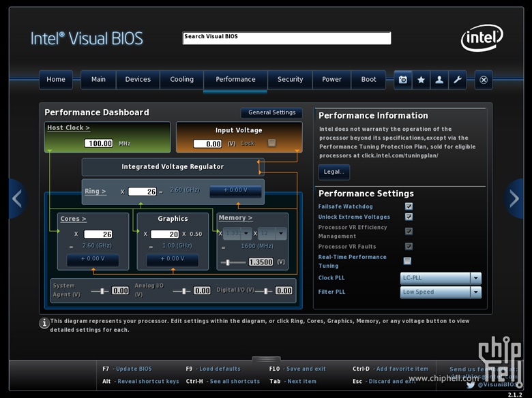The height and width of the screenshot is (398, 532).
Task: Open the Boot tab
Action: 369,80
